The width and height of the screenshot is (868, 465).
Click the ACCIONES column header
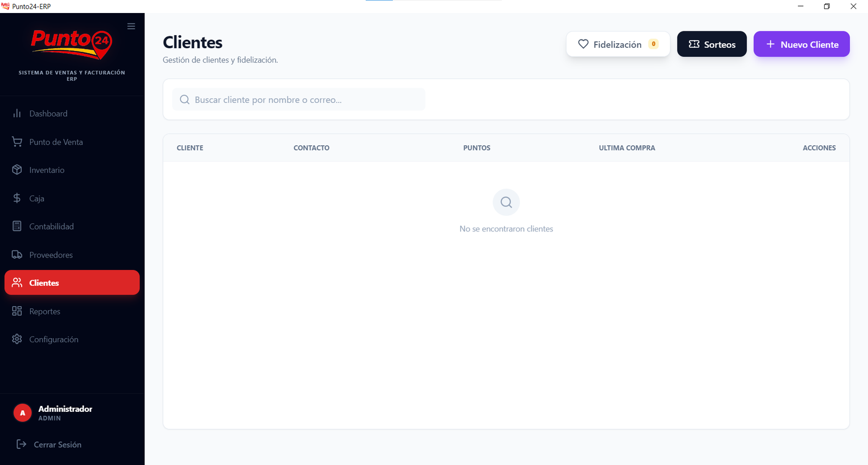[x=819, y=147]
